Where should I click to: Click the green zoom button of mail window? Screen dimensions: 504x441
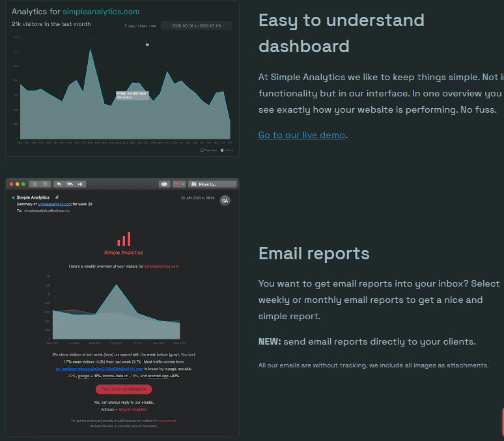point(23,184)
